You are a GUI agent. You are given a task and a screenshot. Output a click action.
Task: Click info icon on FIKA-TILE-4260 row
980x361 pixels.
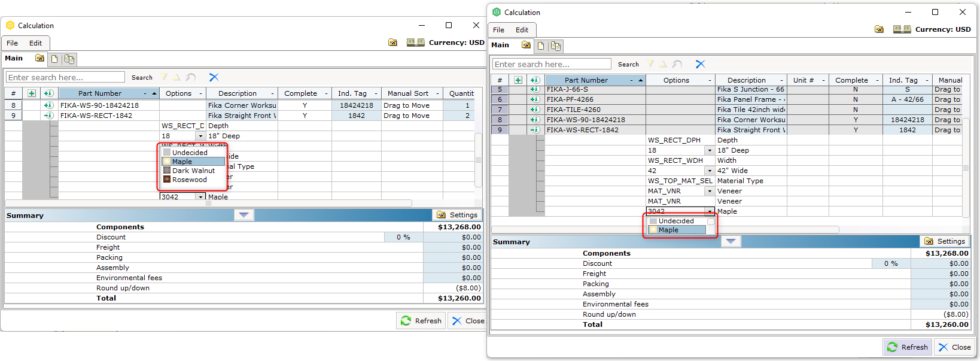(x=535, y=110)
